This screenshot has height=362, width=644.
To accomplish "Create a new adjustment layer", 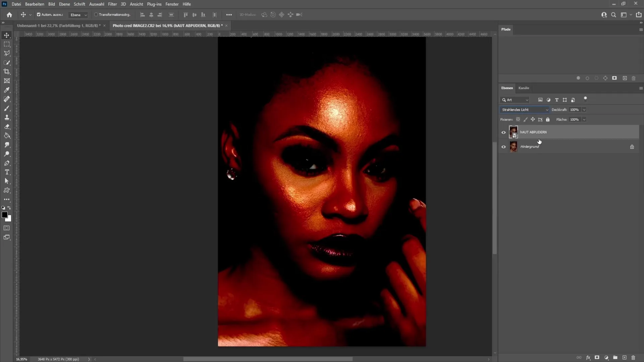I will point(606,358).
